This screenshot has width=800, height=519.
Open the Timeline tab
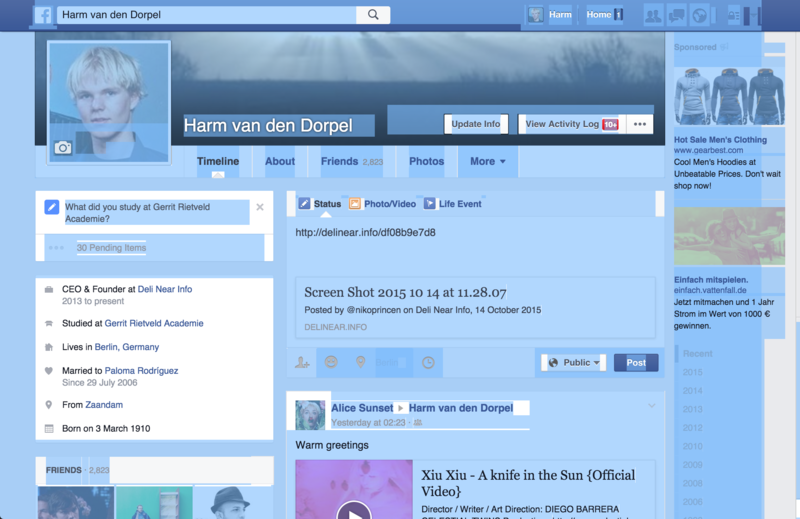(218, 161)
